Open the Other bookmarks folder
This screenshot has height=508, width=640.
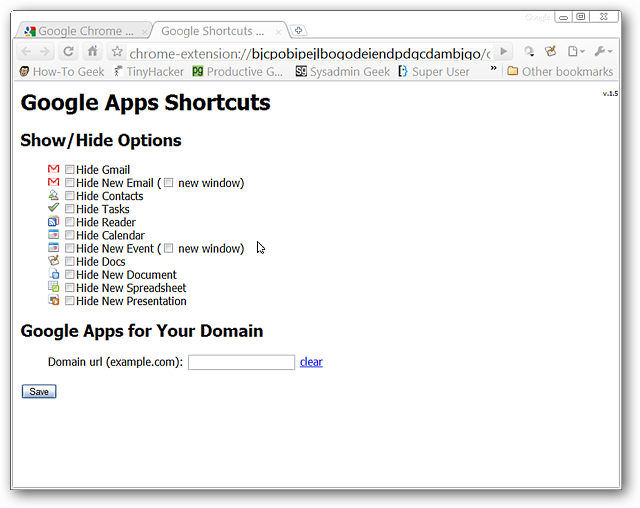[560, 72]
